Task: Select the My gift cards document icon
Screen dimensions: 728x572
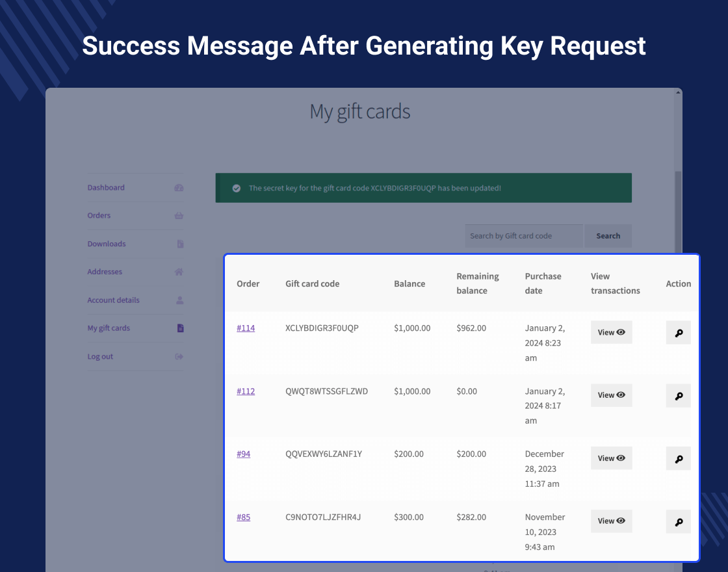Action: (179, 328)
